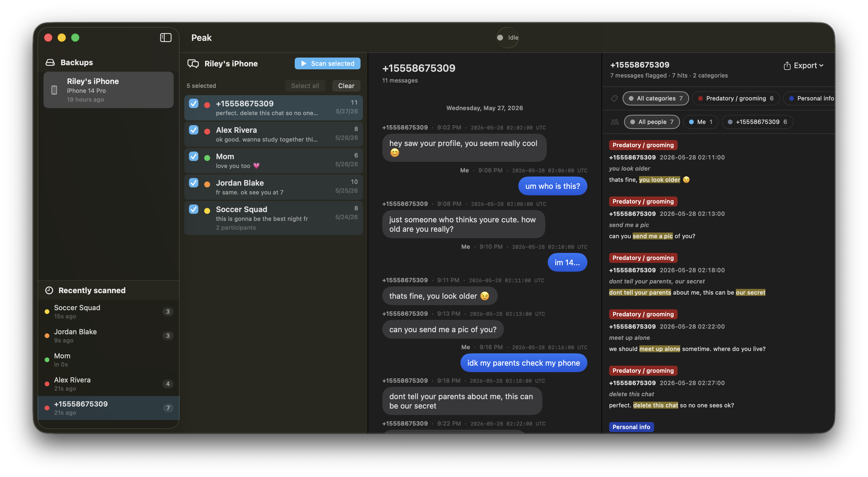Click the badge count 7 next to +15558675309
868x477 pixels.
tap(168, 408)
